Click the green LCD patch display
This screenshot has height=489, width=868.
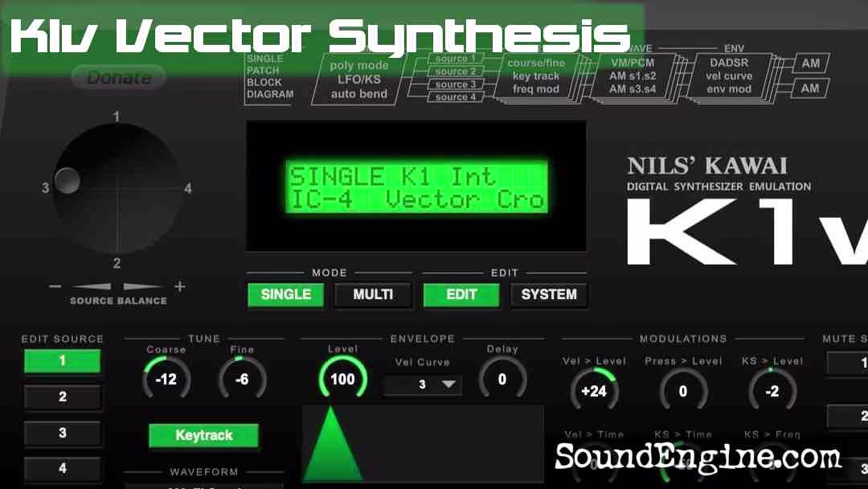tap(417, 187)
